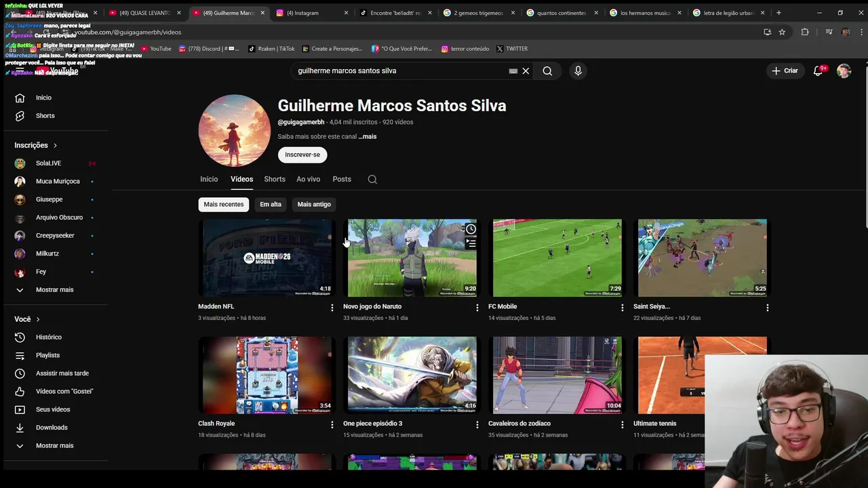The height and width of the screenshot is (488, 868).
Task: Open the notifications bell
Action: pos(818,70)
